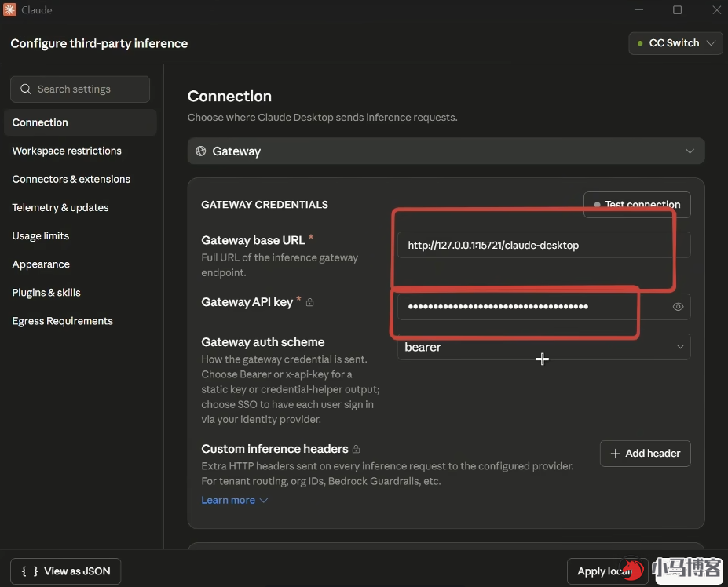Image resolution: width=728 pixels, height=587 pixels.
Task: Click the globe icon beside Gateway
Action: pyautogui.click(x=200, y=151)
